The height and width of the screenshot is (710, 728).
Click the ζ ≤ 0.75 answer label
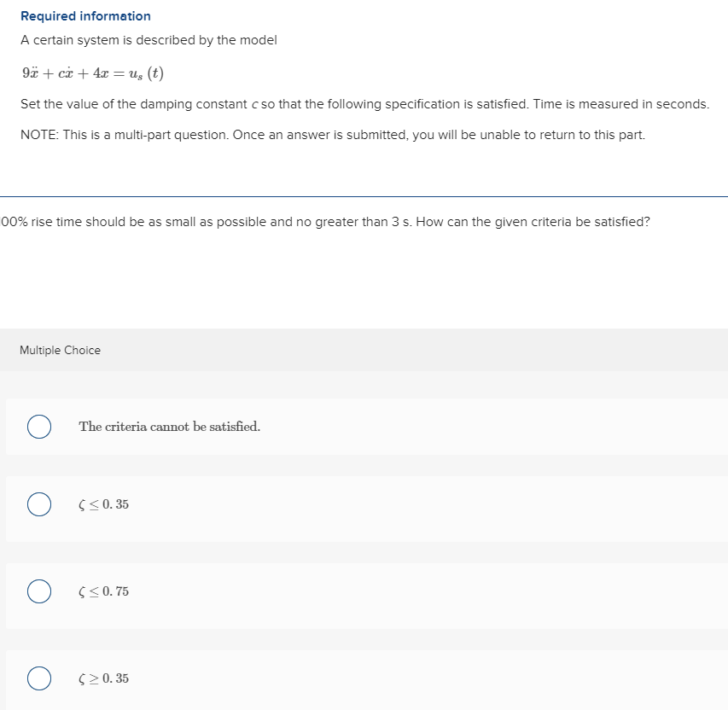click(103, 591)
